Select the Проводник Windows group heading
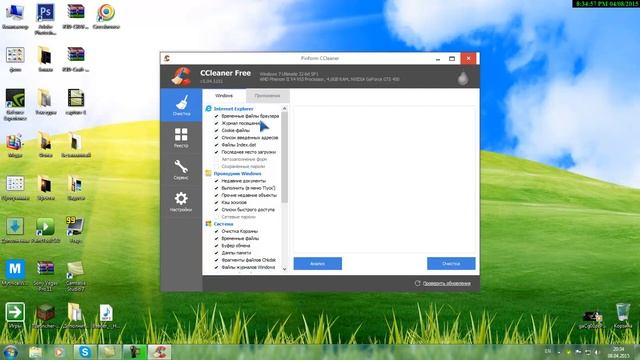640x360 pixels. [x=238, y=173]
